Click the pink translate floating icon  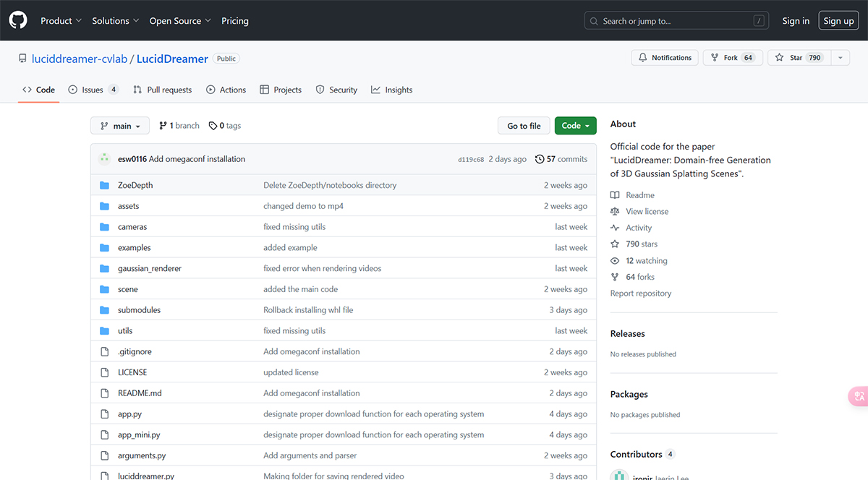(859, 396)
